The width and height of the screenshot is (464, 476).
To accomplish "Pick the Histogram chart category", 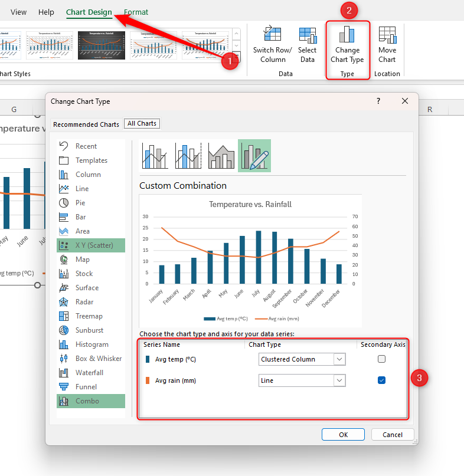I will (91, 344).
